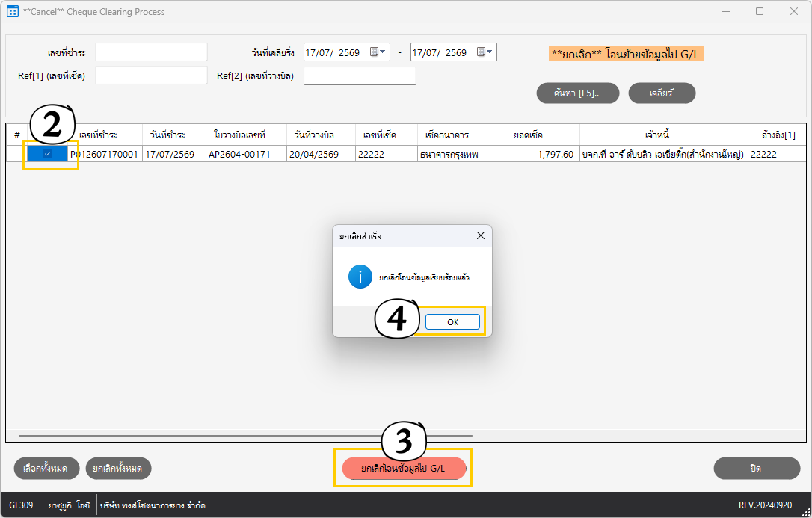This screenshot has height=518, width=812.
Task: Click the ปิด close button
Action: pos(757,469)
